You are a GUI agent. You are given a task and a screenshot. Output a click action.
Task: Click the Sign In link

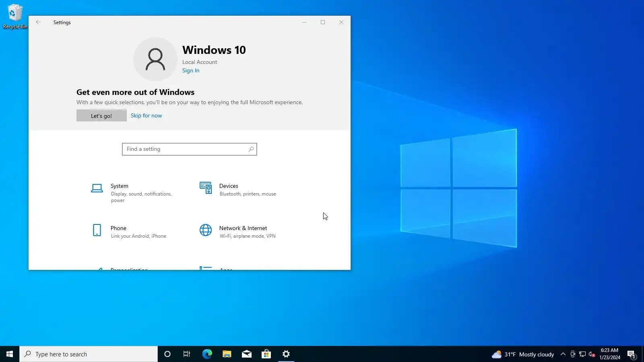pyautogui.click(x=191, y=70)
